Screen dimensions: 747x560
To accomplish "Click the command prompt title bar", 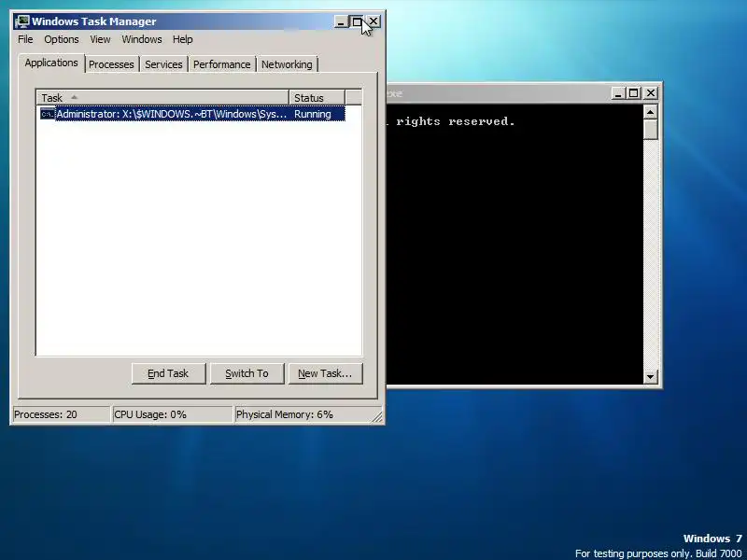I will (498, 93).
